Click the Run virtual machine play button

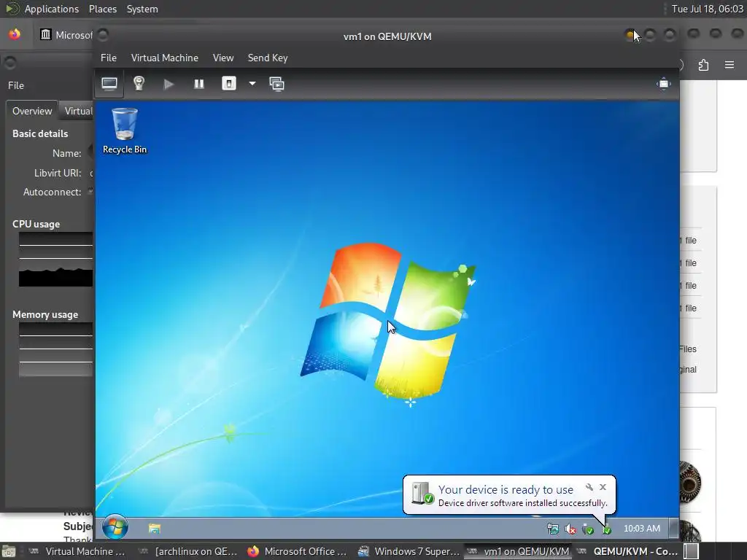pyautogui.click(x=169, y=85)
